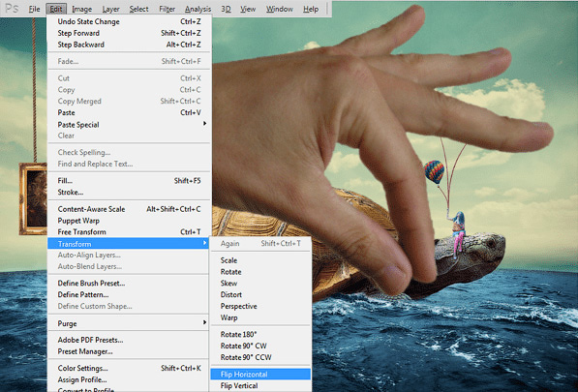This screenshot has height=392, width=578.
Task: Choose Undo State Change
Action: 129,21
